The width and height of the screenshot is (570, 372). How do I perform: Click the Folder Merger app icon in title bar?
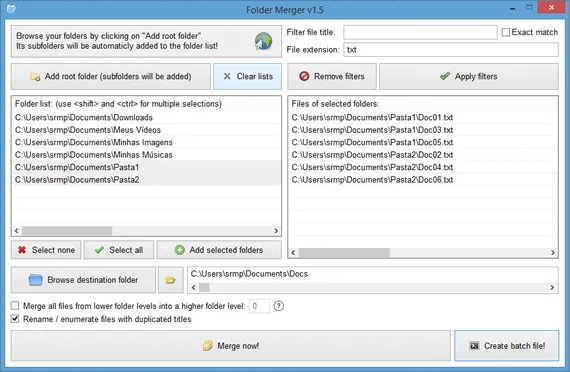[11, 8]
